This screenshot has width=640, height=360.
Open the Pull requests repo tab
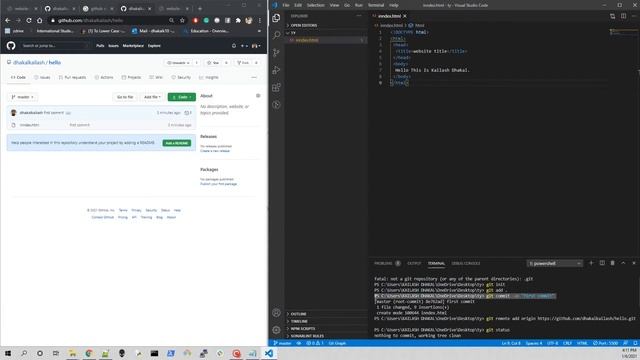[x=72, y=77]
